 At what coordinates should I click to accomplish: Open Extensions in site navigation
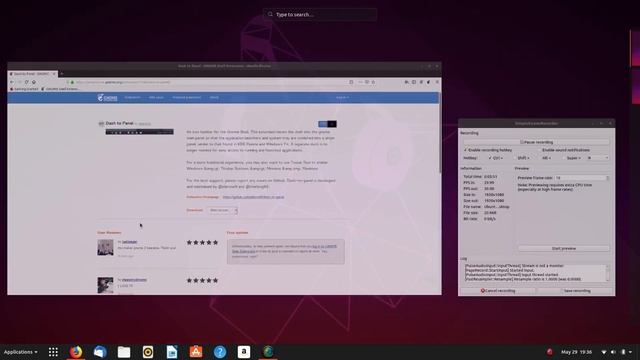click(133, 98)
